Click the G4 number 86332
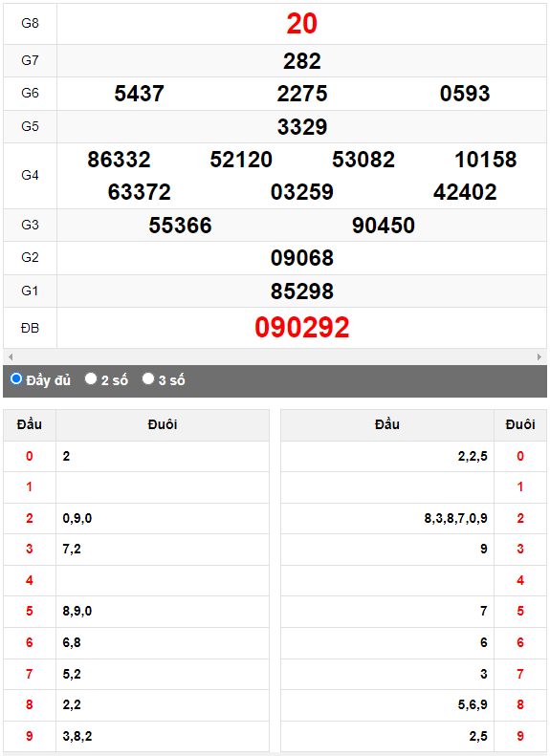This screenshot has height=756, width=550. pos(119,160)
